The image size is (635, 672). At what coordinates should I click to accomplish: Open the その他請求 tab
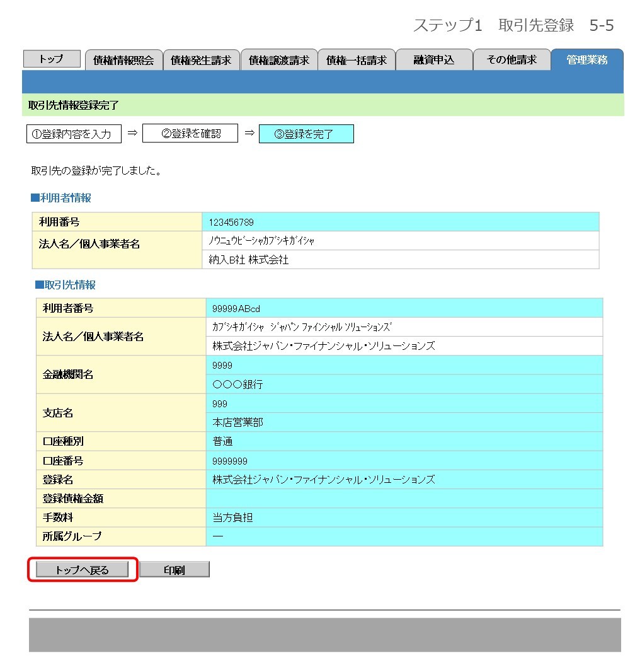click(512, 60)
